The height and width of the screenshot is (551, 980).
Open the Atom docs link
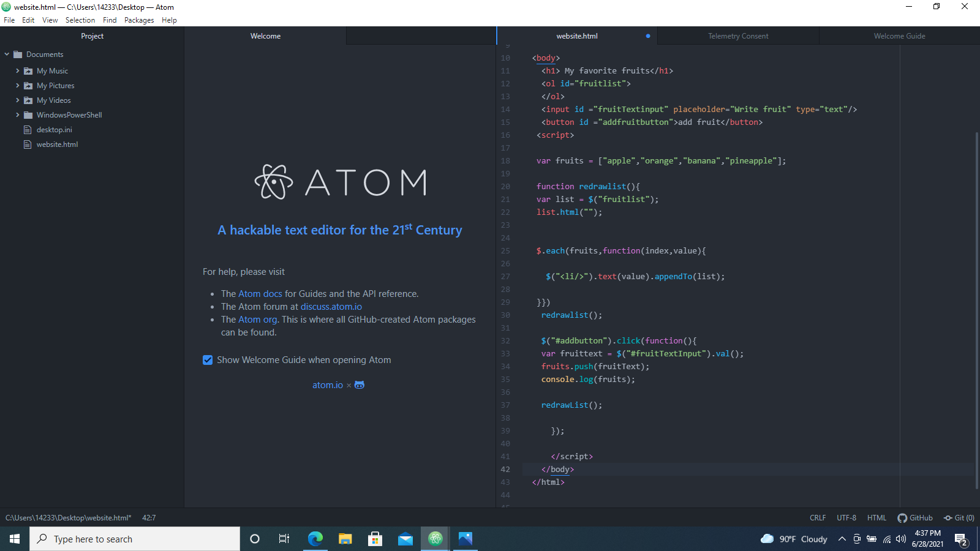point(260,294)
